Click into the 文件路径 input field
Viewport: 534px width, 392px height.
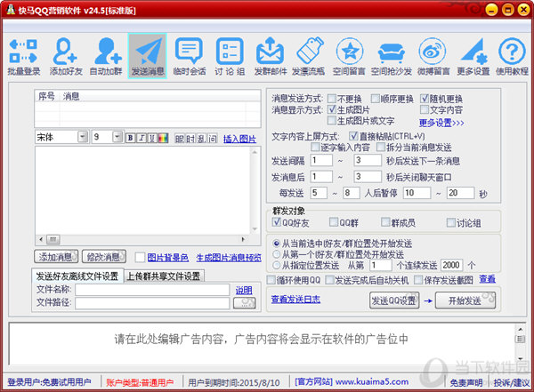152,303
